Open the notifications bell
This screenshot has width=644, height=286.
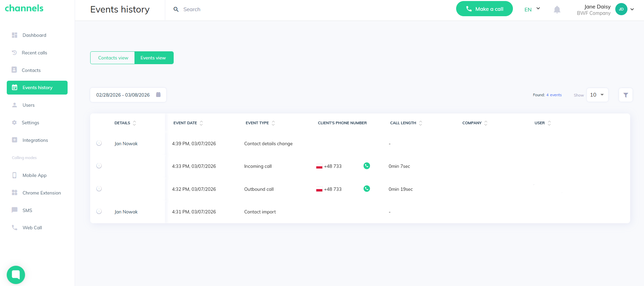[x=557, y=10]
